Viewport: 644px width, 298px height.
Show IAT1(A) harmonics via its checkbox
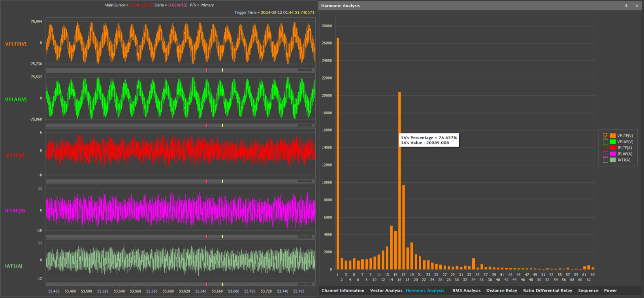pyautogui.click(x=605, y=160)
